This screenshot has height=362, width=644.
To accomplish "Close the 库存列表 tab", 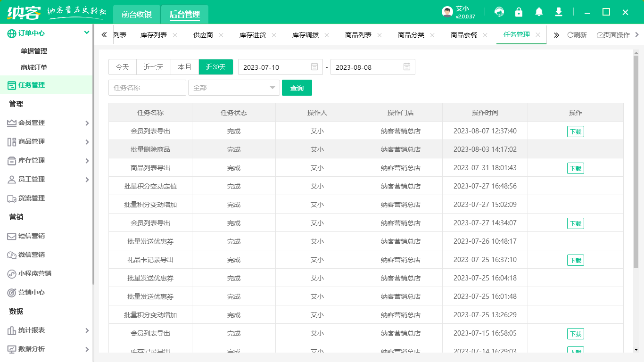I will pos(175,35).
